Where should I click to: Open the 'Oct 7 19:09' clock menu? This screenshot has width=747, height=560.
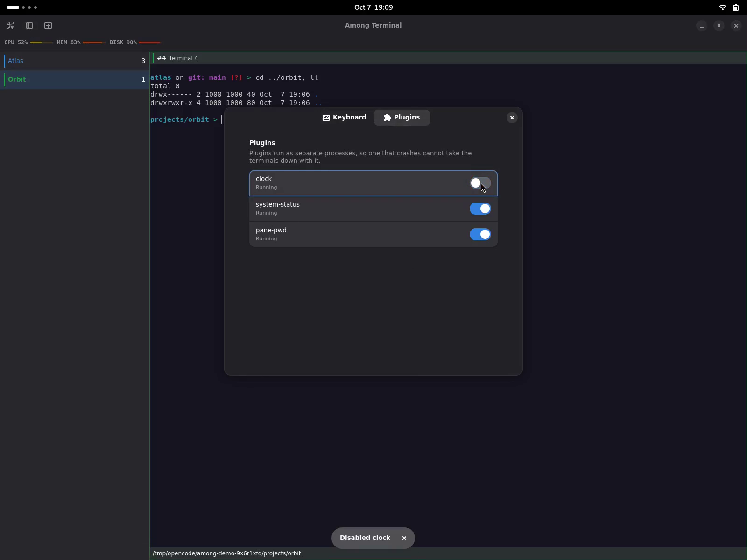tap(373, 7)
